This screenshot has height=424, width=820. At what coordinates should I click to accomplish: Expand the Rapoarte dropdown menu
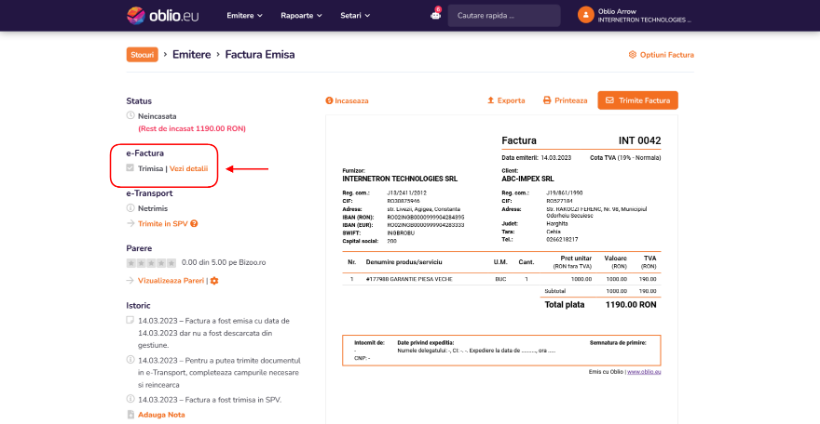(x=301, y=16)
